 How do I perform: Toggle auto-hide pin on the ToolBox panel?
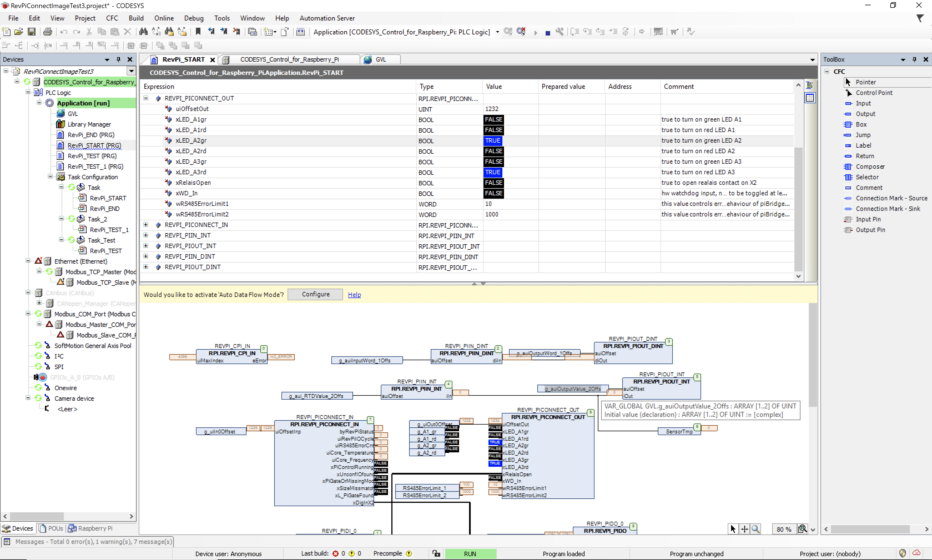pos(914,59)
